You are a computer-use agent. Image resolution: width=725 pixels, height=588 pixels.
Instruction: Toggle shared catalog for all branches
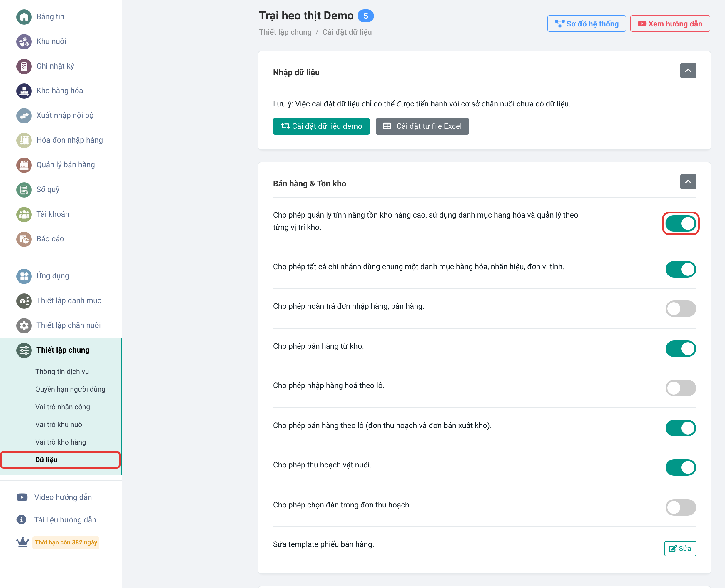[680, 269]
